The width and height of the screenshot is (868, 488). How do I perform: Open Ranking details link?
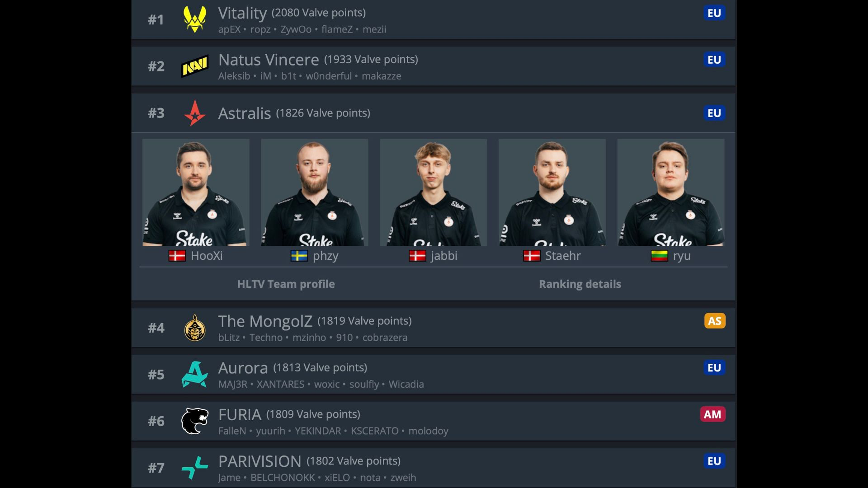(580, 284)
